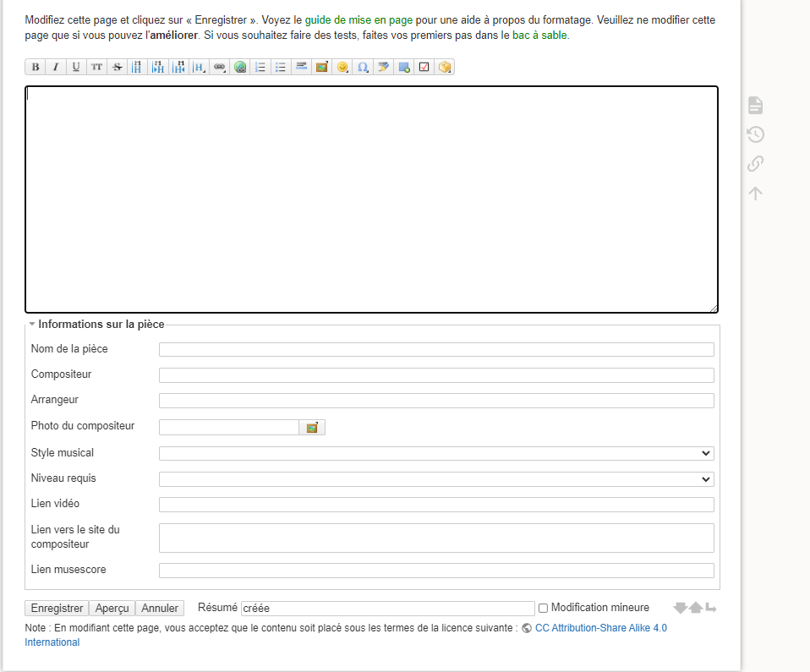Open the guide de mise en page link
Viewport: 810px width, 672px height.
pyautogui.click(x=358, y=19)
